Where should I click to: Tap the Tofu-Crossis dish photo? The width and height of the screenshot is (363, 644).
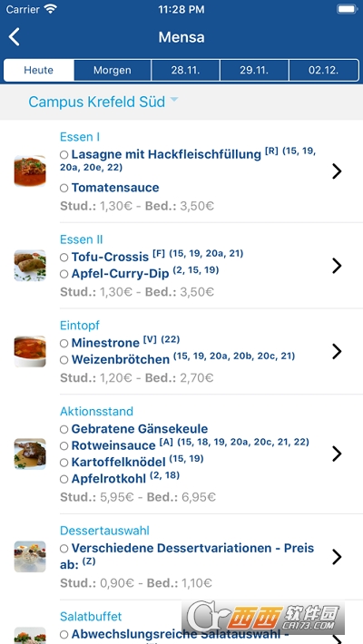[x=30, y=266]
